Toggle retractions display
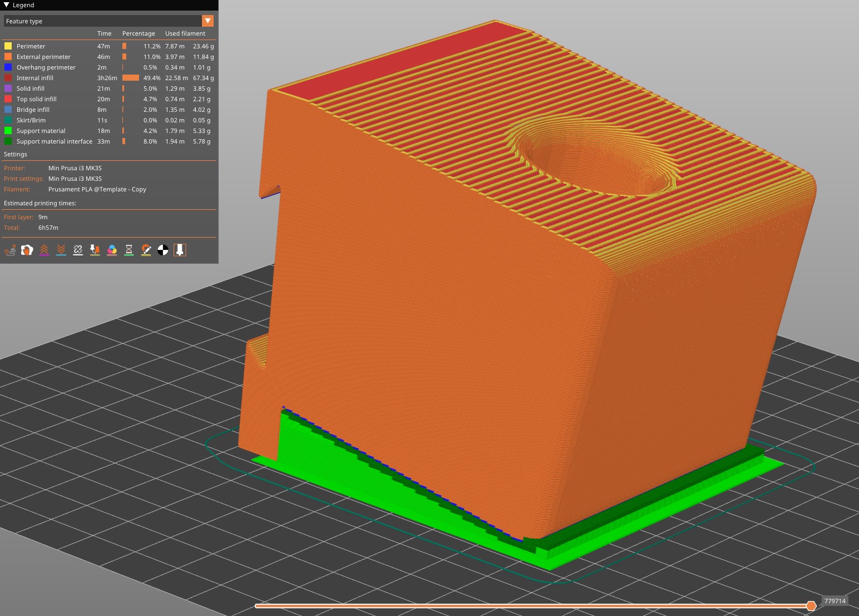This screenshot has height=616, width=859. pos(44,250)
